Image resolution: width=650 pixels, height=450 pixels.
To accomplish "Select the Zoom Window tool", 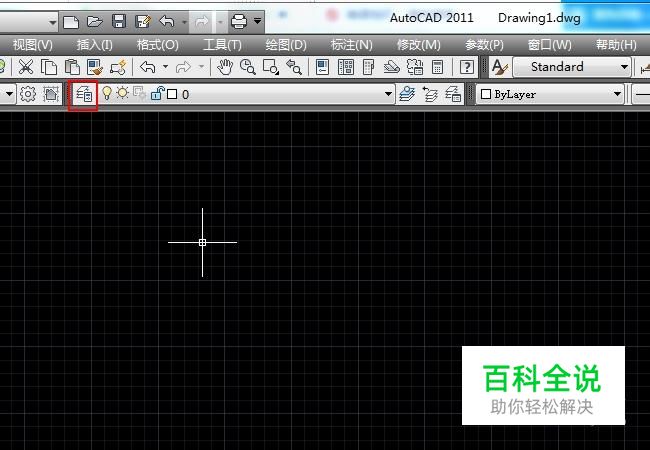I will pos(271,67).
